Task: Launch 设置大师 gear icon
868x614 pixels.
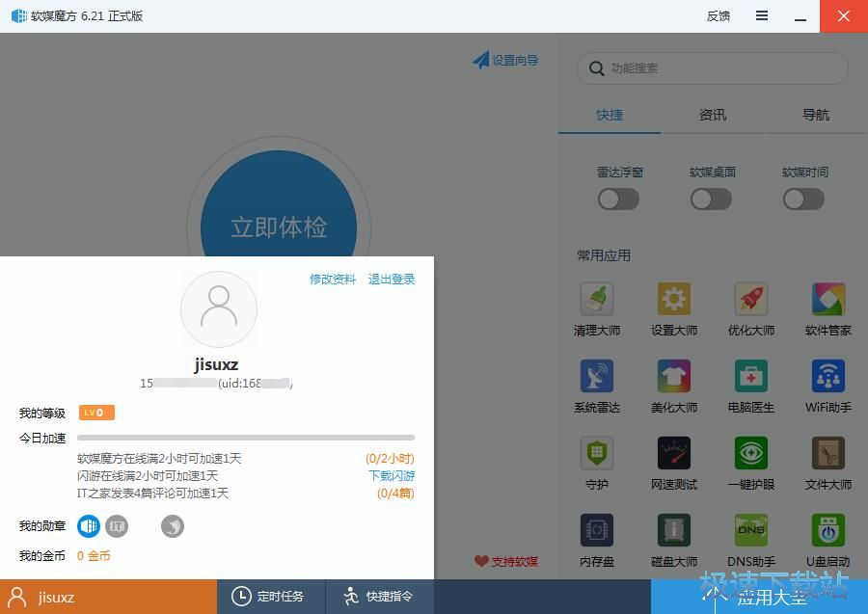Action: click(x=674, y=299)
